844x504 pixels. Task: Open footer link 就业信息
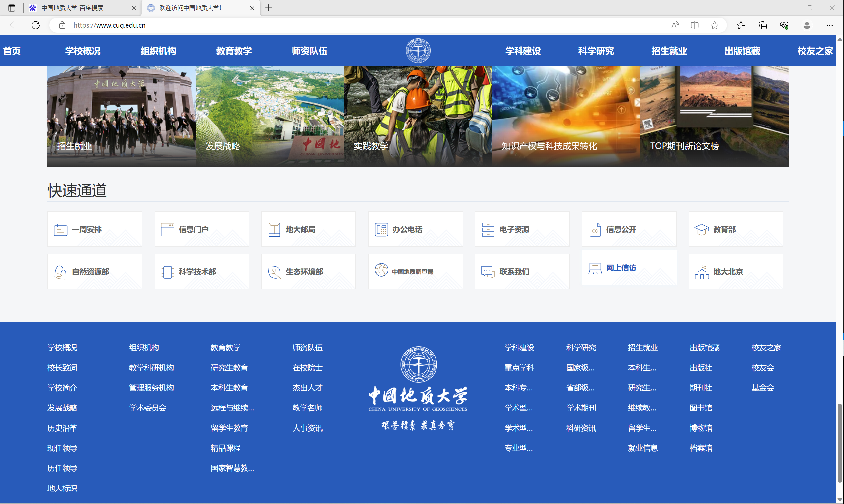tap(643, 448)
